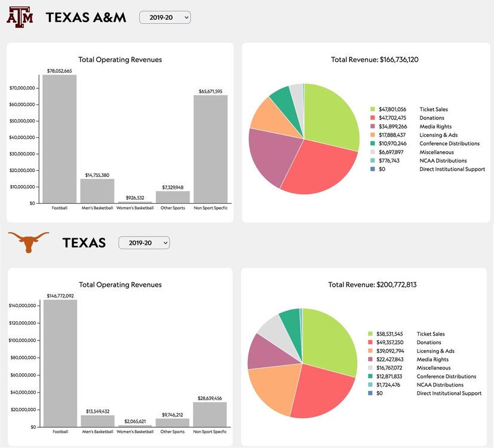This screenshot has width=494, height=448.
Task: Click Texas A&M Donations legend swatch
Action: [x=373, y=118]
